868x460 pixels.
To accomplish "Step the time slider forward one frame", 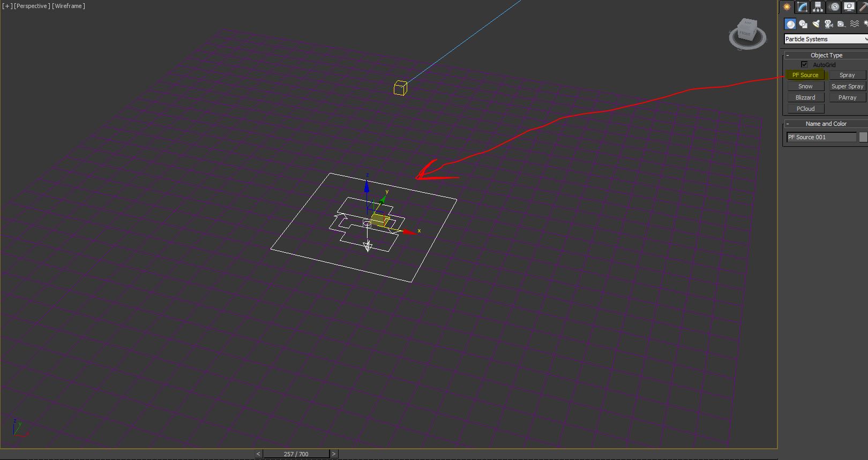I will (334, 454).
